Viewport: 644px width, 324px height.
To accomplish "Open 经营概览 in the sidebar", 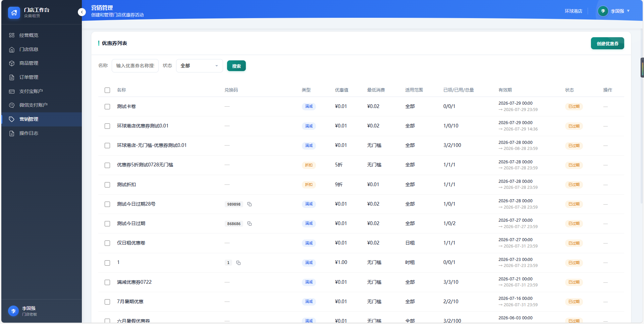I will point(42,35).
